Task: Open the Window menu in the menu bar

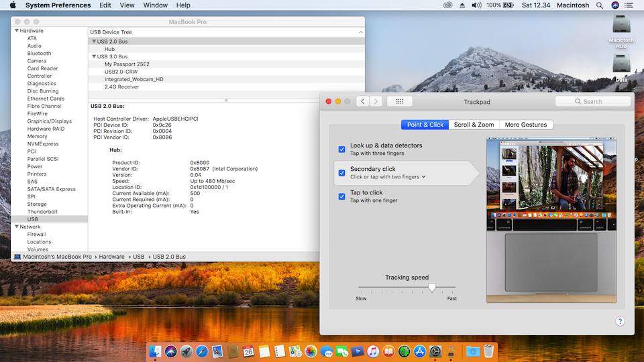Action: tap(156, 5)
